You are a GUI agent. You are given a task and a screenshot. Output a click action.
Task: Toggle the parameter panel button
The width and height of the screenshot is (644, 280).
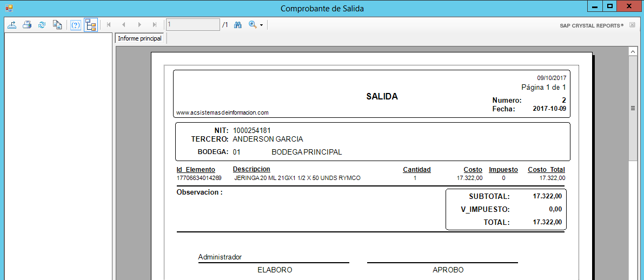76,25
